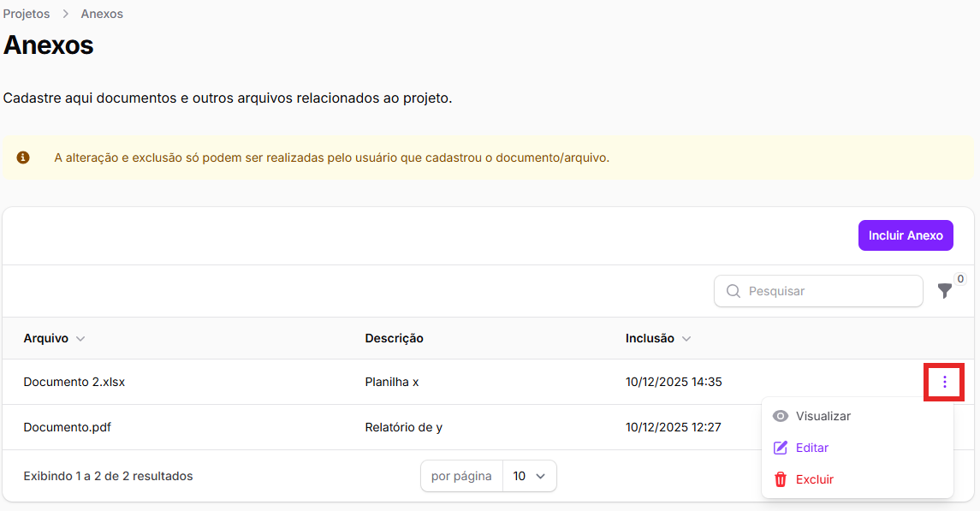980x511 pixels.
Task: Focus the Pesquisar search field
Action: (830, 291)
